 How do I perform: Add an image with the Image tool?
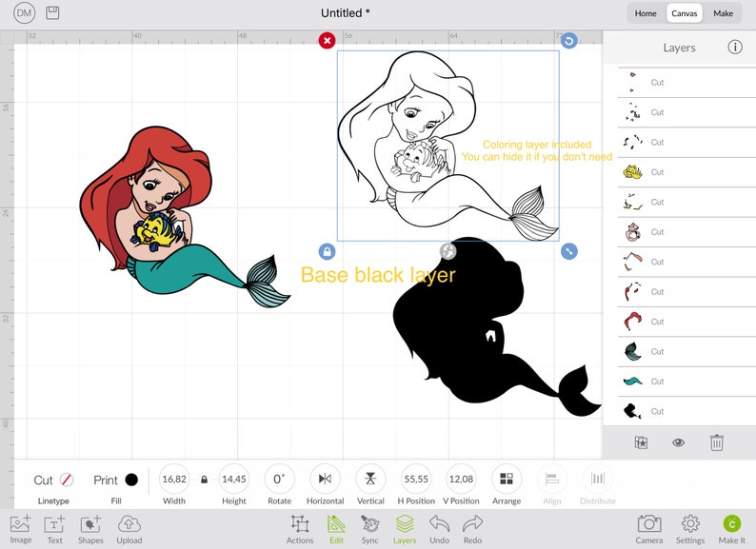coord(20,529)
